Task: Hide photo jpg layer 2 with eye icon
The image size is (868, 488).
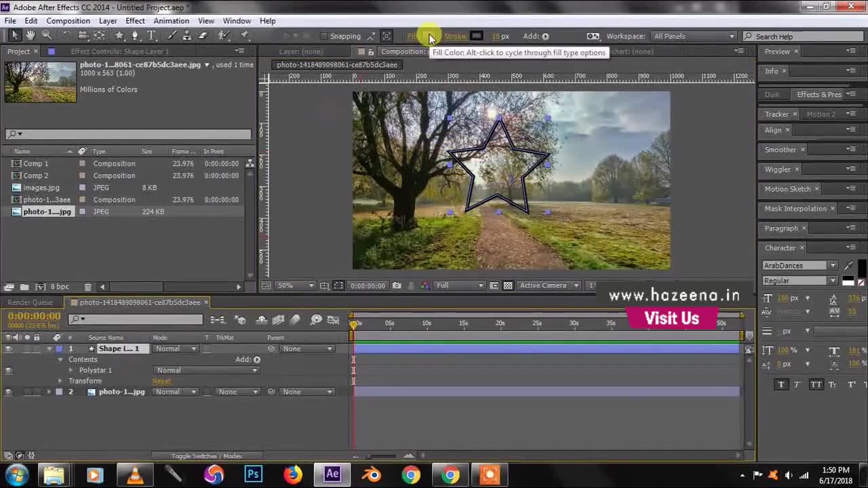Action: (x=8, y=392)
